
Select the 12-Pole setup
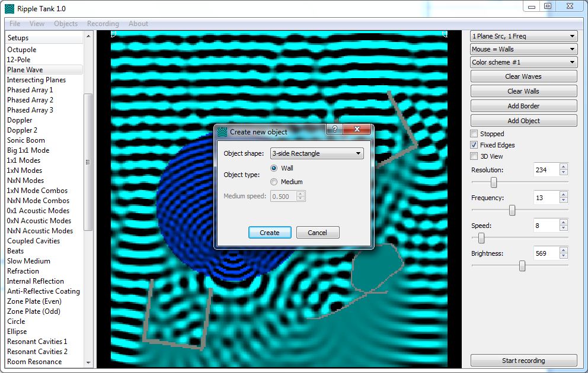(x=18, y=60)
